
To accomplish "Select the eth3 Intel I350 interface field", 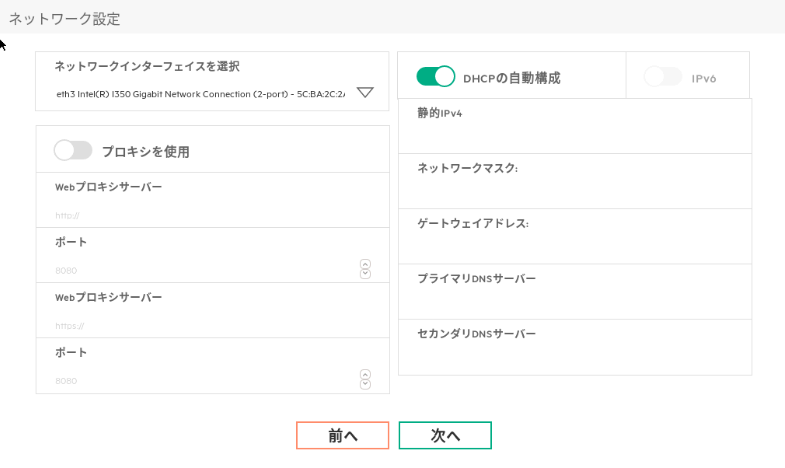I will [x=200, y=93].
